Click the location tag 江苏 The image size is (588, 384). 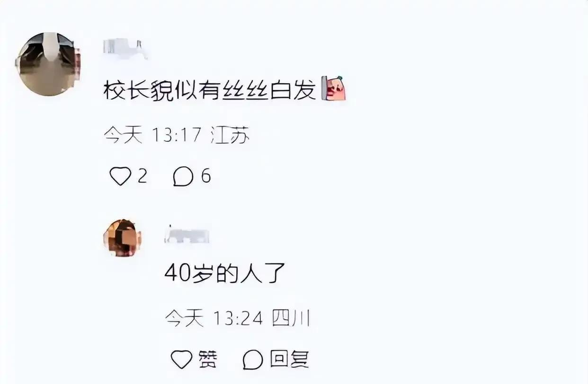tap(230, 136)
